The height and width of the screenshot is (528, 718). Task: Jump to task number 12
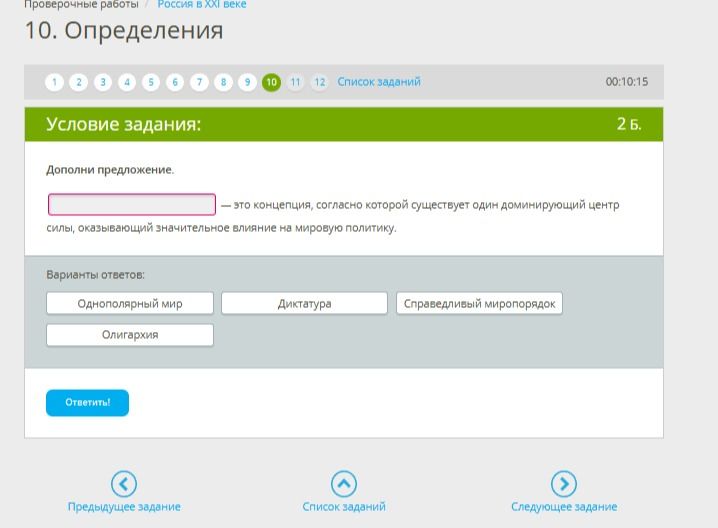[320, 82]
